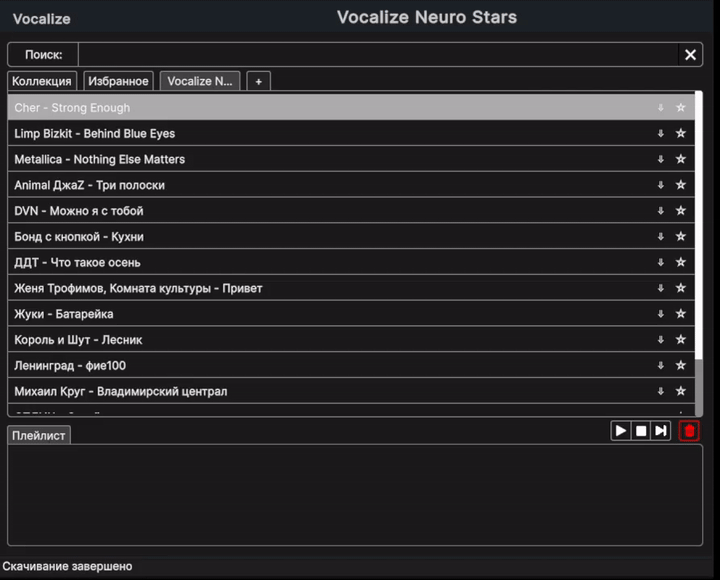Download Михаил Круг - Владимирский централ
Image resolution: width=720 pixels, height=580 pixels.
tap(660, 392)
